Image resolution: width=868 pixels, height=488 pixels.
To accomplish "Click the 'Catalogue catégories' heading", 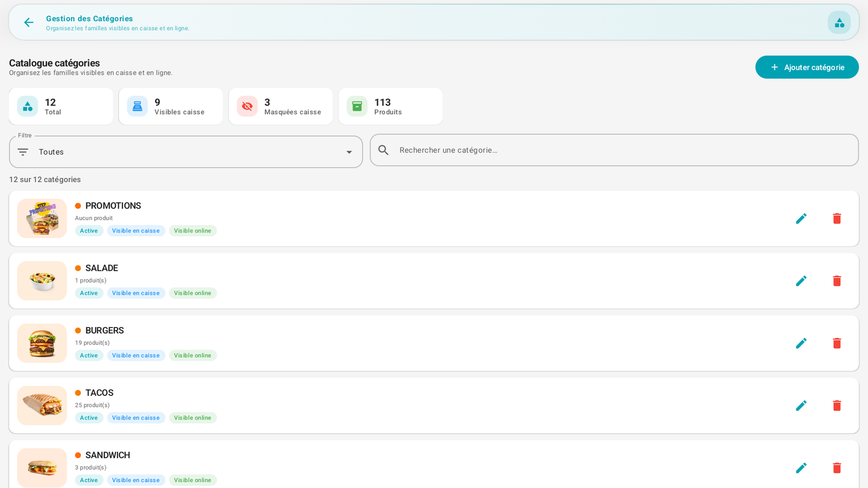I will 54,63.
